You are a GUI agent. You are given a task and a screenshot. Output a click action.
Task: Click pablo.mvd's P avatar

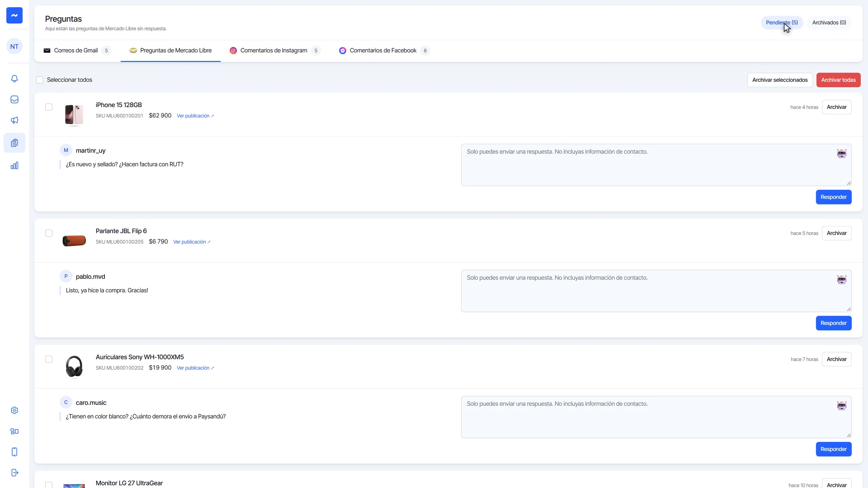click(66, 277)
